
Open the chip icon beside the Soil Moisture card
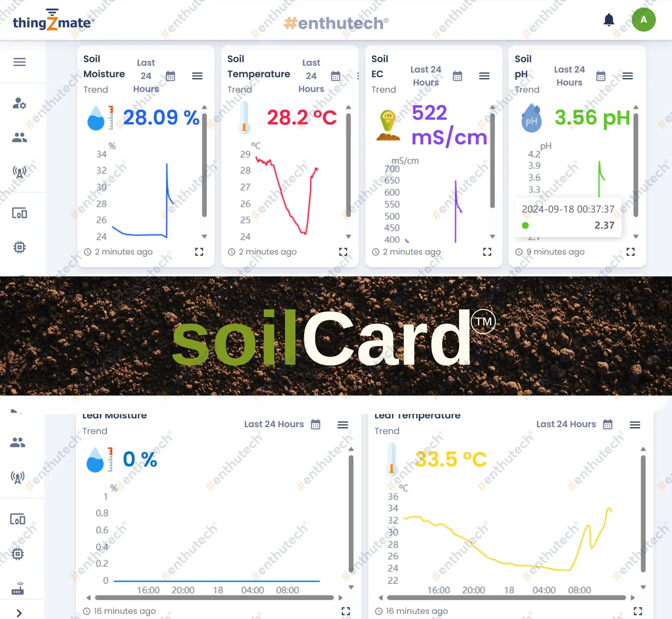[x=19, y=247]
